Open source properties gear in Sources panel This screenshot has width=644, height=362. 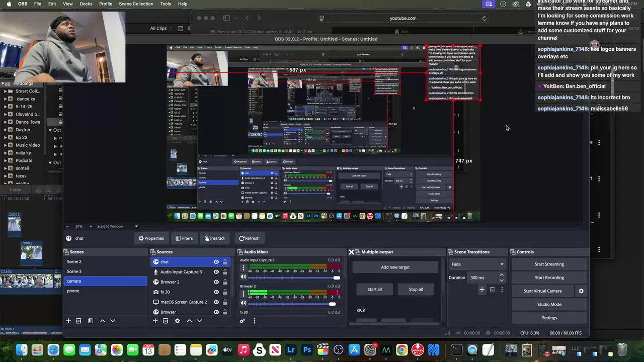point(177,321)
